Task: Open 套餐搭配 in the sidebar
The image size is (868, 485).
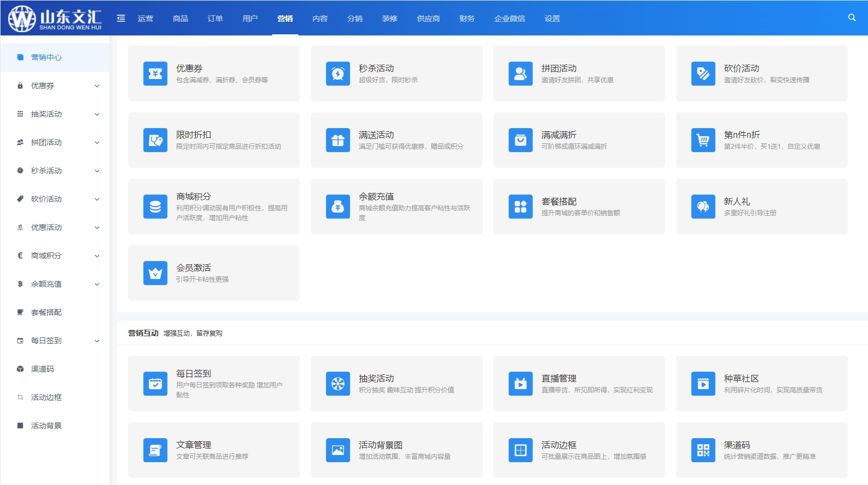Action: point(55,312)
